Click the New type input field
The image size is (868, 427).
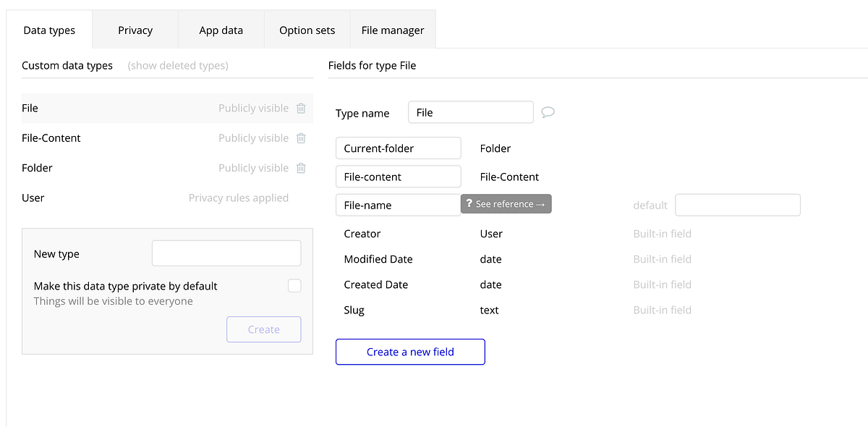point(226,253)
